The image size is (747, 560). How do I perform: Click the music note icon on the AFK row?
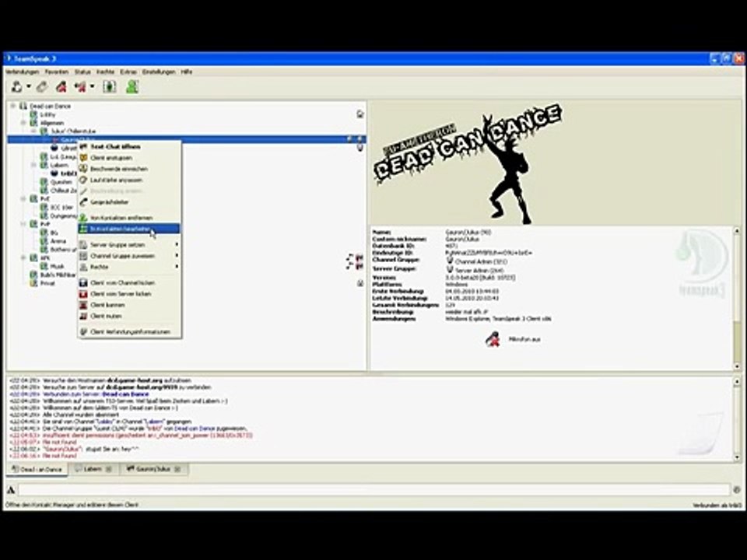point(350,257)
